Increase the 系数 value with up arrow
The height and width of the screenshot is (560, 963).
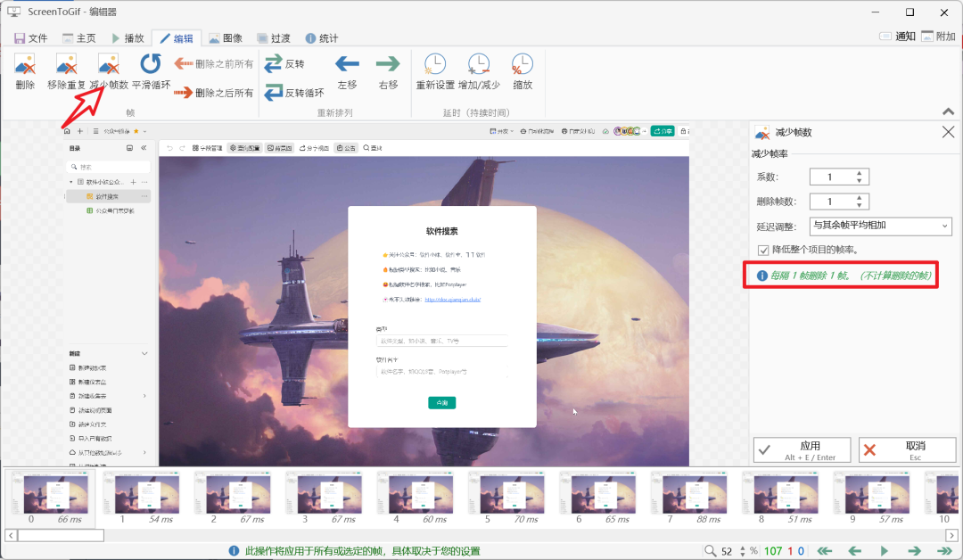pyautogui.click(x=860, y=173)
